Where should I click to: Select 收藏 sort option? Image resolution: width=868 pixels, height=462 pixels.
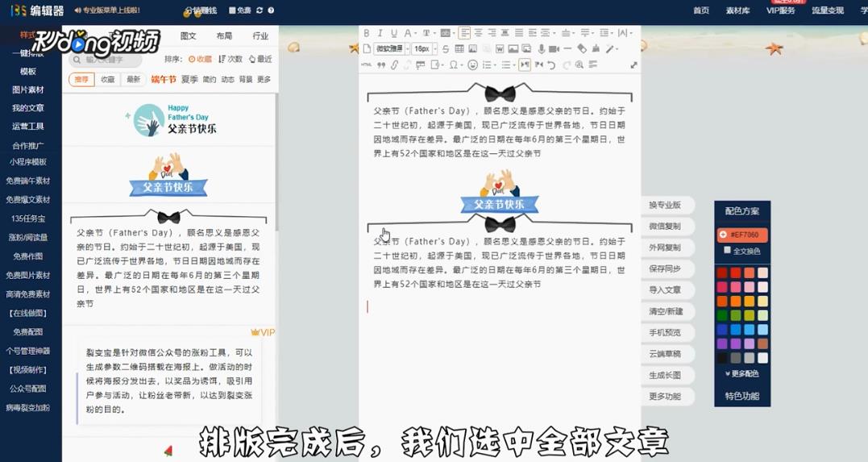pos(200,59)
